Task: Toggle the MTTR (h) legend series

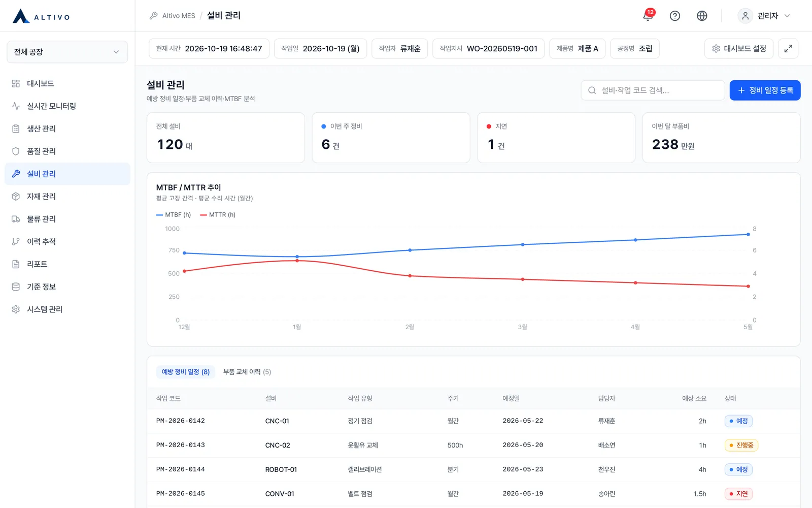Action: (x=218, y=215)
